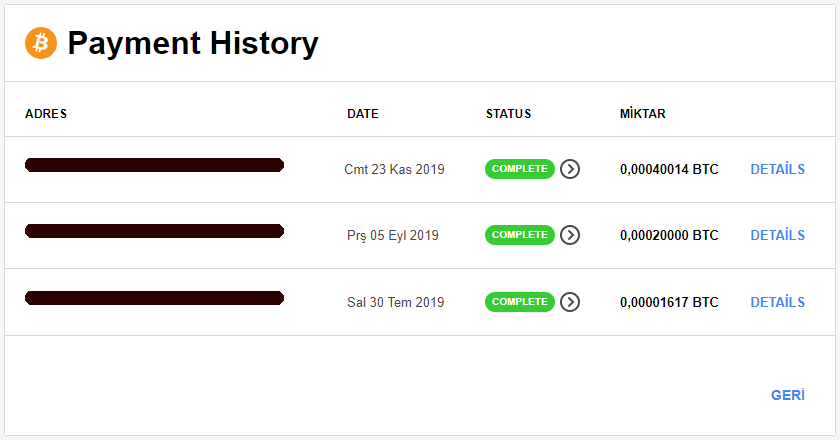The width and height of the screenshot is (840, 440).
Task: Click redacted address in the third payment row
Action: 154,298
